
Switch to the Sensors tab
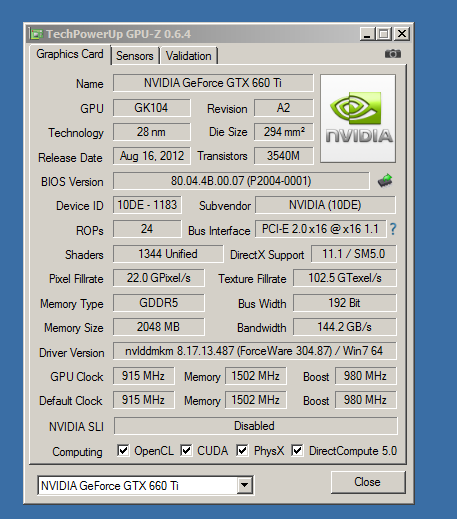pyautogui.click(x=135, y=56)
